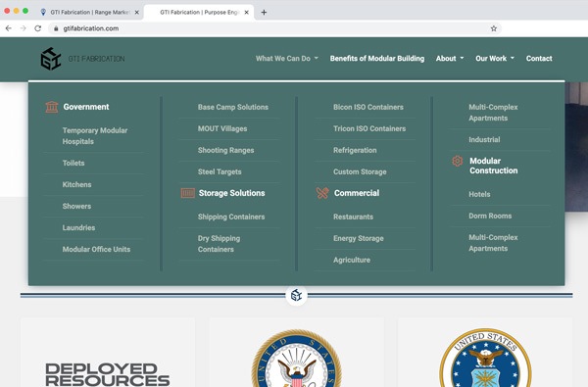This screenshot has height=387, width=588.
Task: Open Benefits of Modular Building page
Action: [x=377, y=59]
